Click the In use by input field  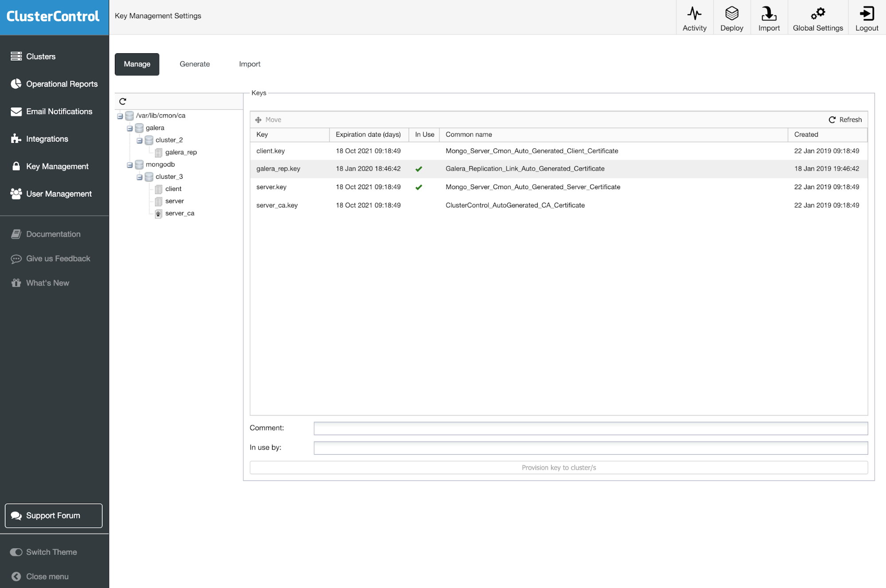590,448
